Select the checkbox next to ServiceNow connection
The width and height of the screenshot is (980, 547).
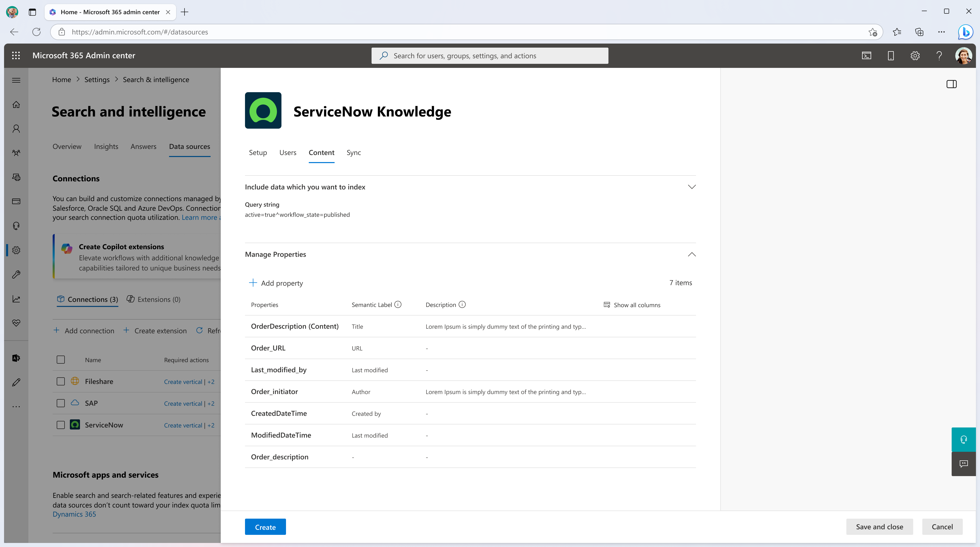pos(60,424)
